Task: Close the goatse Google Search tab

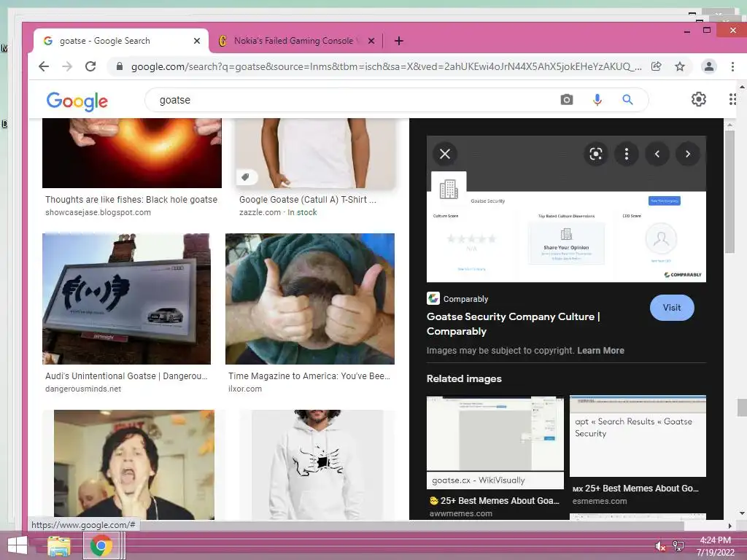Action: pos(197,41)
